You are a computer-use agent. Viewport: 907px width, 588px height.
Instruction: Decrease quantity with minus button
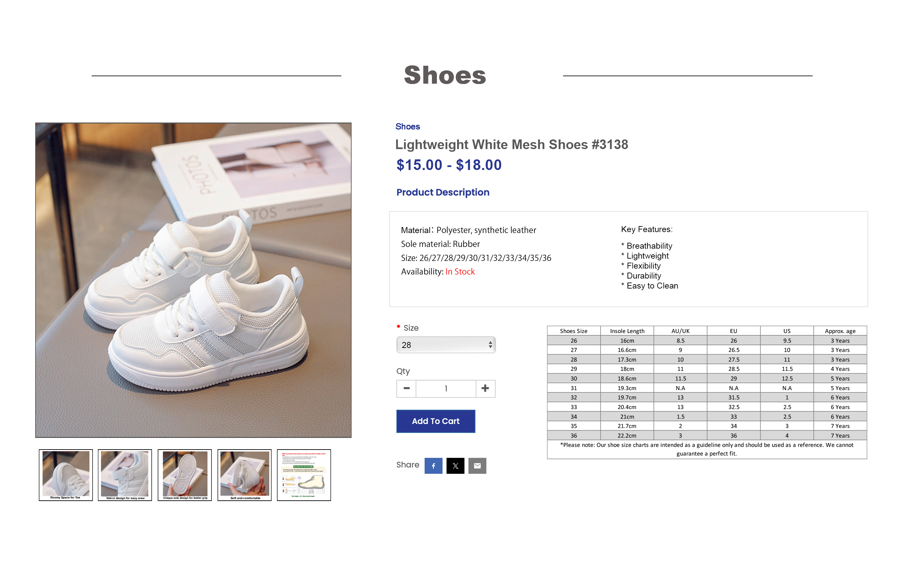(406, 388)
